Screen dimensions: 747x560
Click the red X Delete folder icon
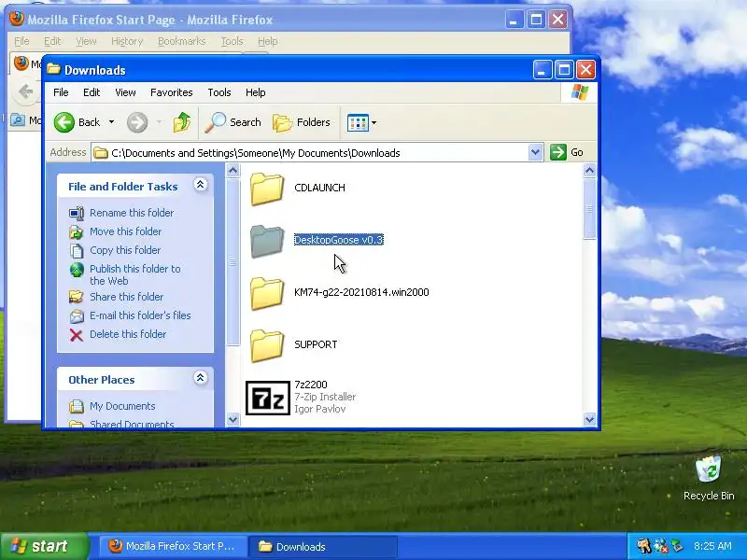77,335
